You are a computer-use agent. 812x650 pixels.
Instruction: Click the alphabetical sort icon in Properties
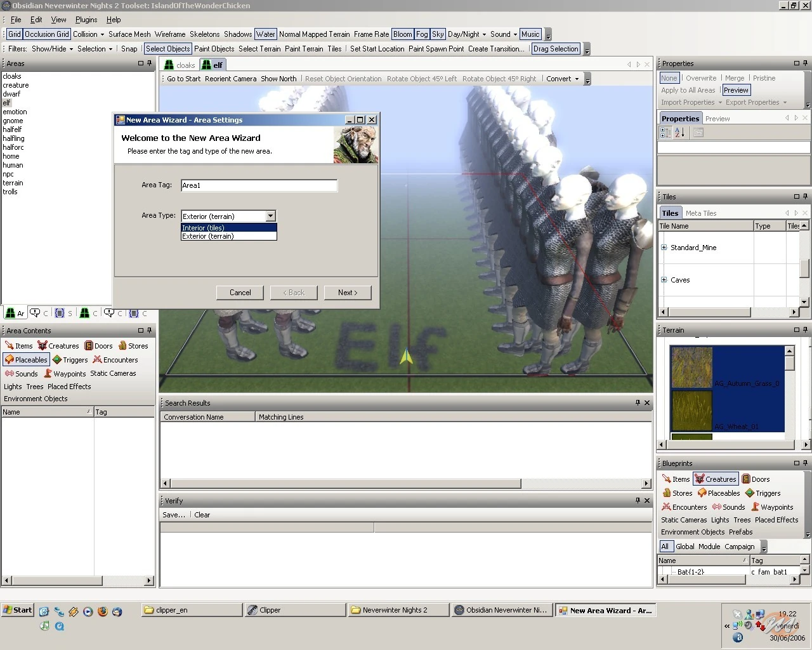point(679,133)
